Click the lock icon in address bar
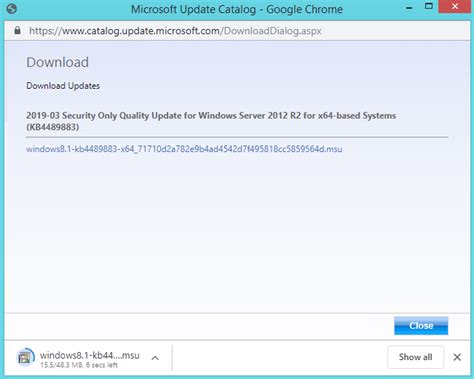This screenshot has width=474, height=379. point(17,31)
